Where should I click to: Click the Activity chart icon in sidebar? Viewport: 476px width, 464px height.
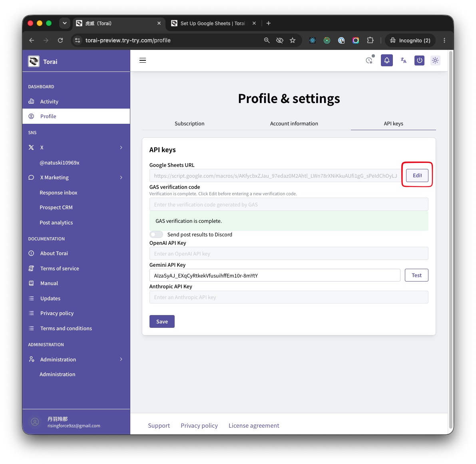tap(31, 101)
